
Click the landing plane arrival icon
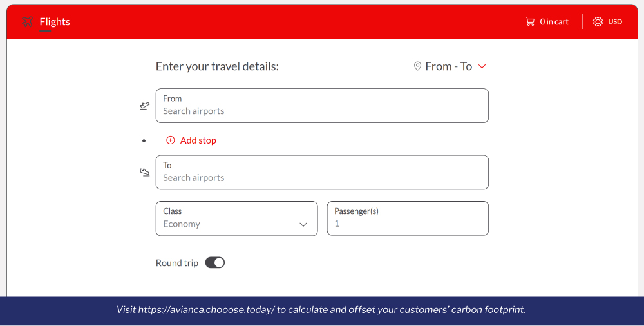point(144,172)
